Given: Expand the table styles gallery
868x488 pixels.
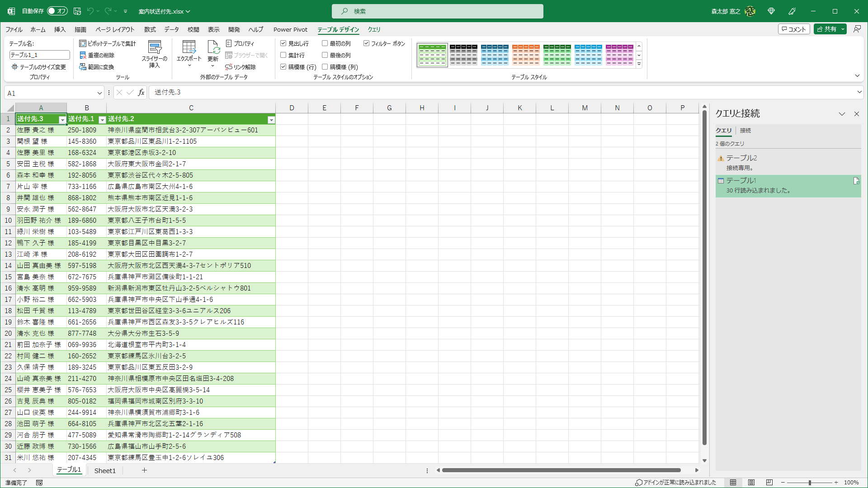Looking at the screenshot, I should pos(639,64).
